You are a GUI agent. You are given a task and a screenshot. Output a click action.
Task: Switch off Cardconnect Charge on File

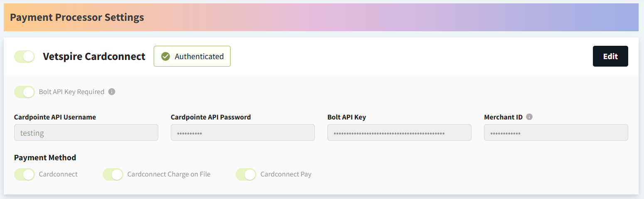pos(113,174)
